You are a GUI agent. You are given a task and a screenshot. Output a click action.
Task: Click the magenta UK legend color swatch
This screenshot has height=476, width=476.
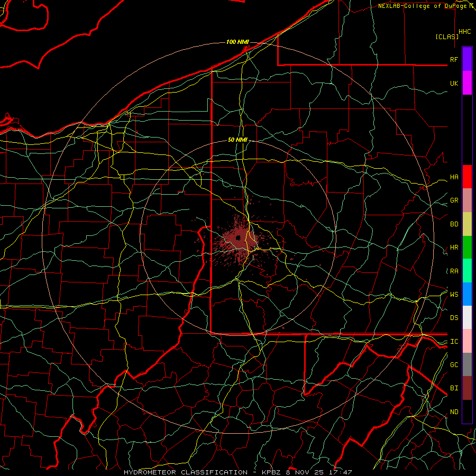coord(467,83)
